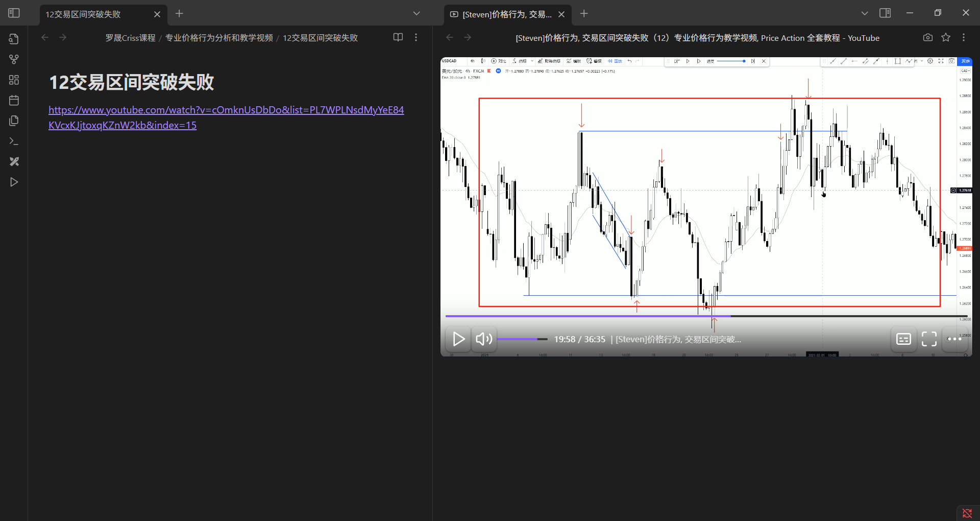Image resolution: width=980 pixels, height=521 pixels.
Task: Open web viewer more options menu
Action: [x=964, y=37]
